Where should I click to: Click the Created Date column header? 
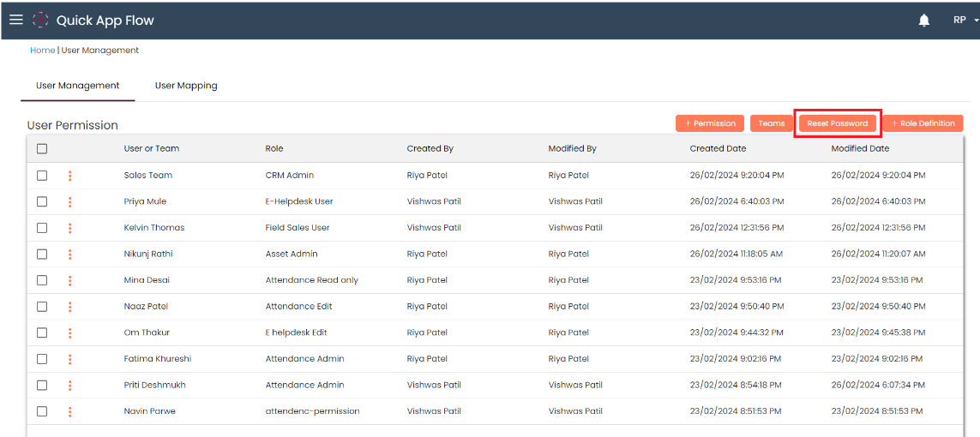click(718, 149)
